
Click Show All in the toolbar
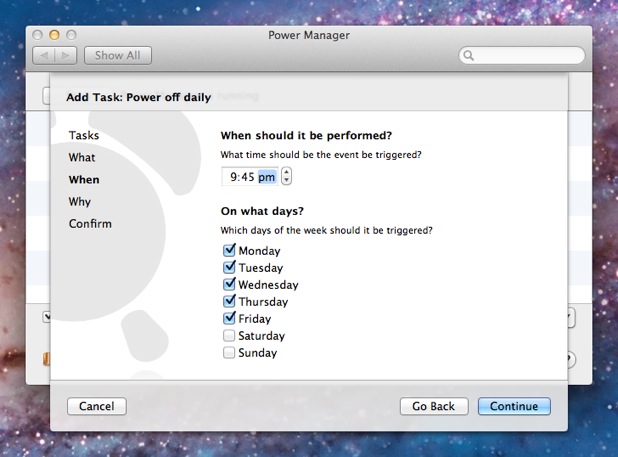pyautogui.click(x=117, y=56)
